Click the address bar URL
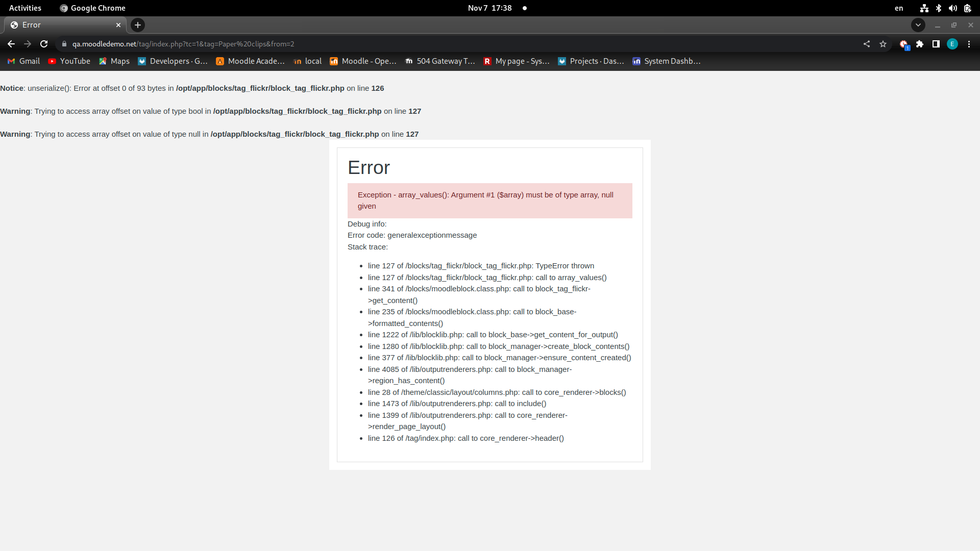The width and height of the screenshot is (980, 551). click(183, 44)
